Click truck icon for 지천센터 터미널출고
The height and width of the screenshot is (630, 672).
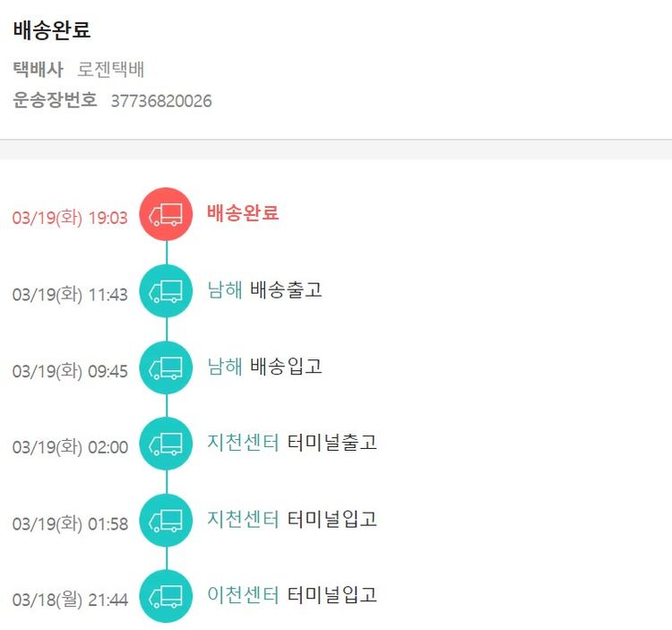(x=166, y=443)
